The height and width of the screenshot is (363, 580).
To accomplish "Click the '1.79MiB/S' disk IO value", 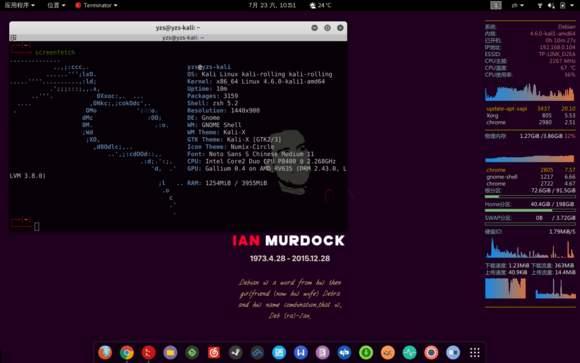I will [x=562, y=232].
